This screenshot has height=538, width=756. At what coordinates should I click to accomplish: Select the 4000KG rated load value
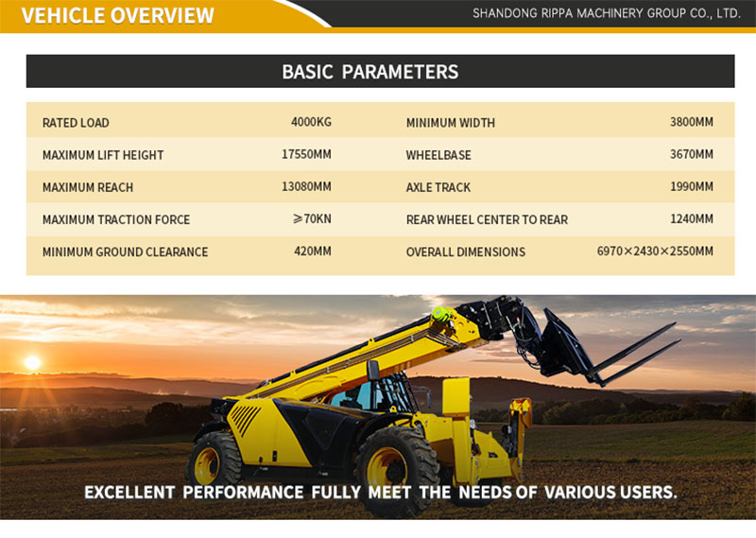click(311, 122)
